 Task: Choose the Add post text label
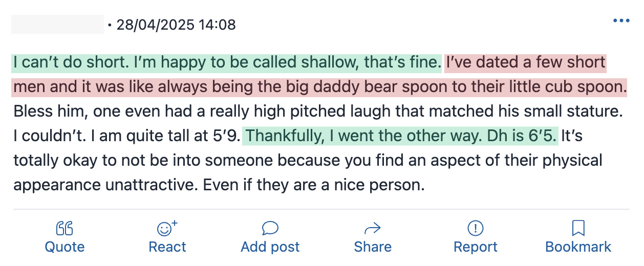click(x=270, y=247)
